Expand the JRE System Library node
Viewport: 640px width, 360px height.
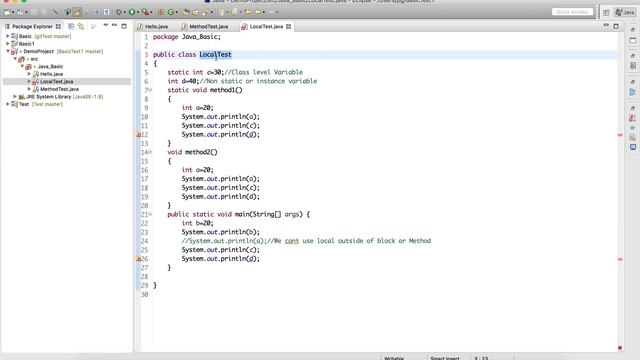[x=15, y=97]
